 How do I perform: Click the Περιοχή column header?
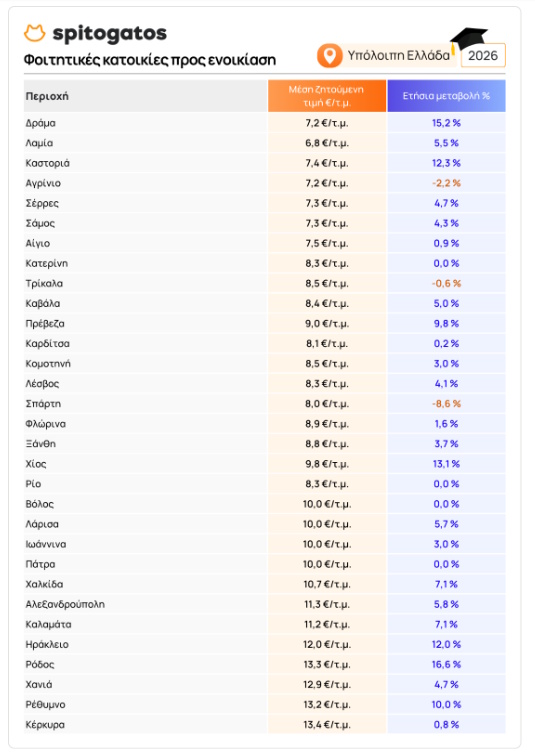47,96
